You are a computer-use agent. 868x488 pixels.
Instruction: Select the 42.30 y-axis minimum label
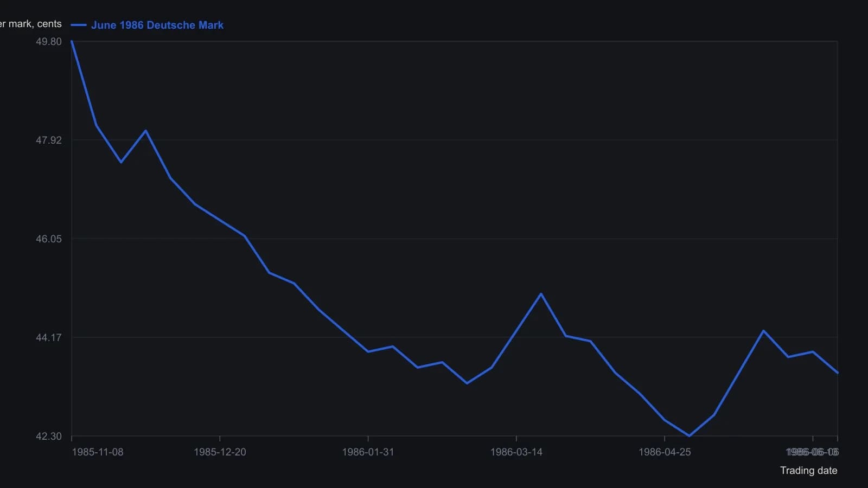point(49,436)
